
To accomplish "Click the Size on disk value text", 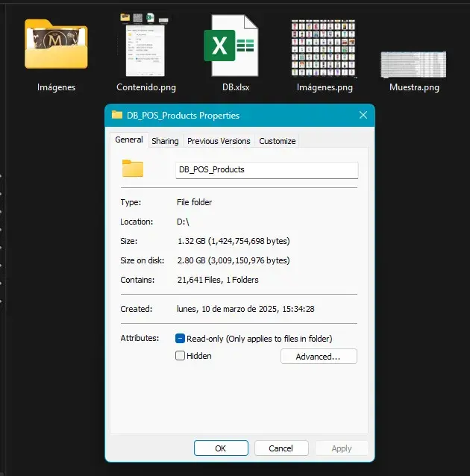I will tap(232, 260).
